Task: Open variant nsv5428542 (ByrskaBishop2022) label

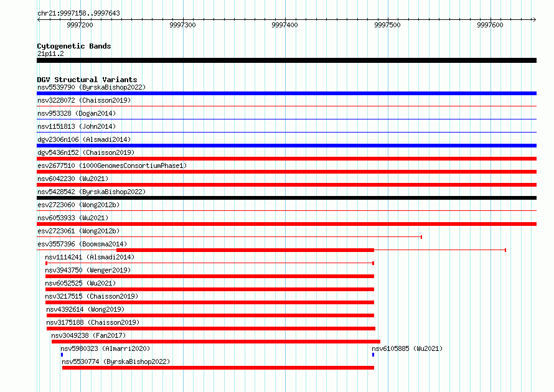Action: (x=92, y=192)
